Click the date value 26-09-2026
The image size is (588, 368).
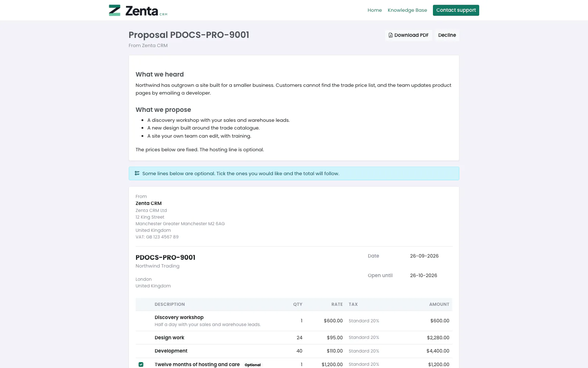[x=424, y=256]
